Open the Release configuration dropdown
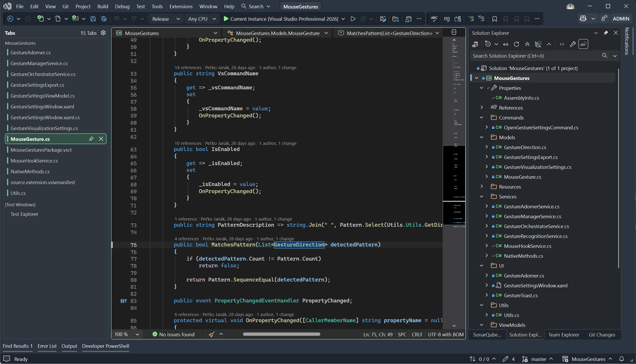Viewport: 636px width, 364px height. tap(166, 19)
